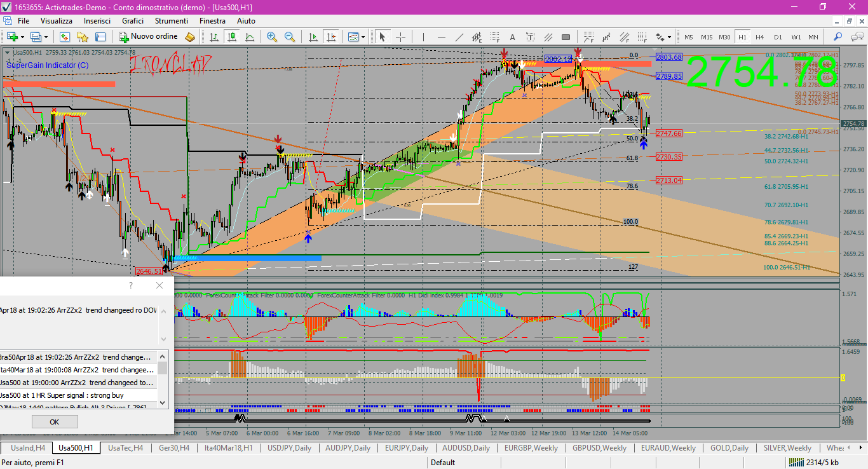The image size is (868, 469).
Task: Switch to the SILVER,Weekly chart tab
Action: [x=787, y=448]
